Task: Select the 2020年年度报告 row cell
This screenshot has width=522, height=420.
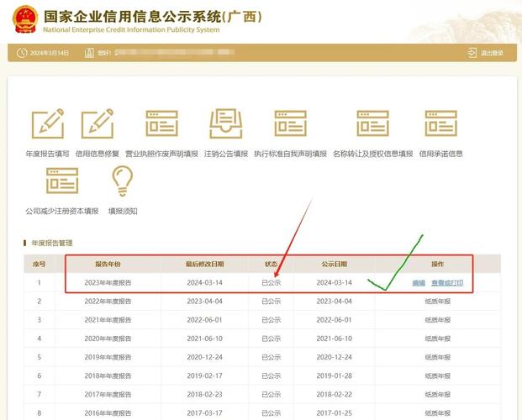Action: point(108,339)
